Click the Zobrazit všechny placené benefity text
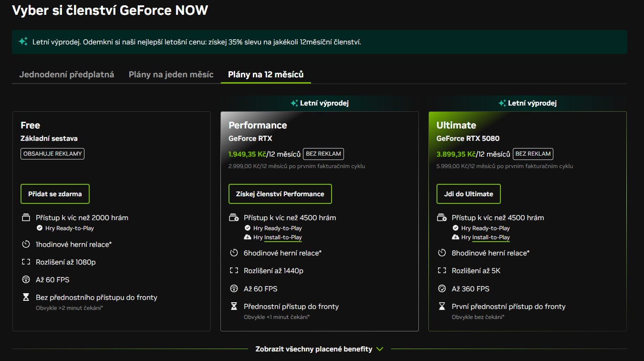644x361 pixels. pyautogui.click(x=314, y=349)
